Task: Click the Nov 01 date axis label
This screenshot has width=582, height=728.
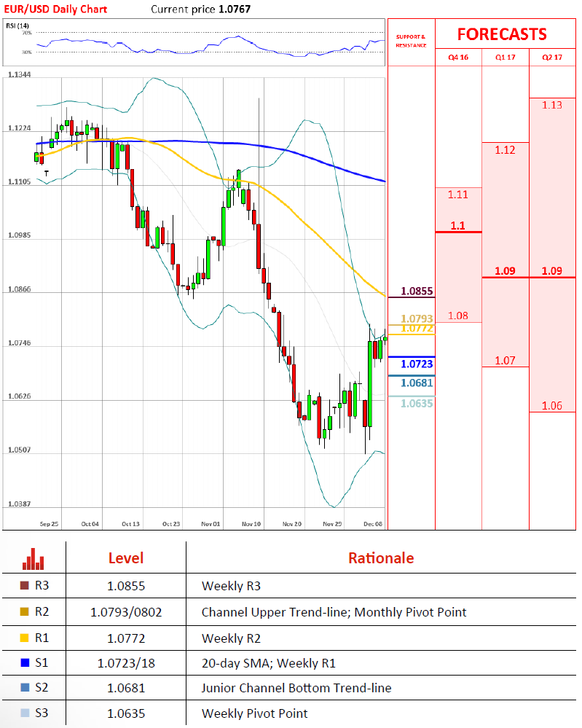Action: 211,524
